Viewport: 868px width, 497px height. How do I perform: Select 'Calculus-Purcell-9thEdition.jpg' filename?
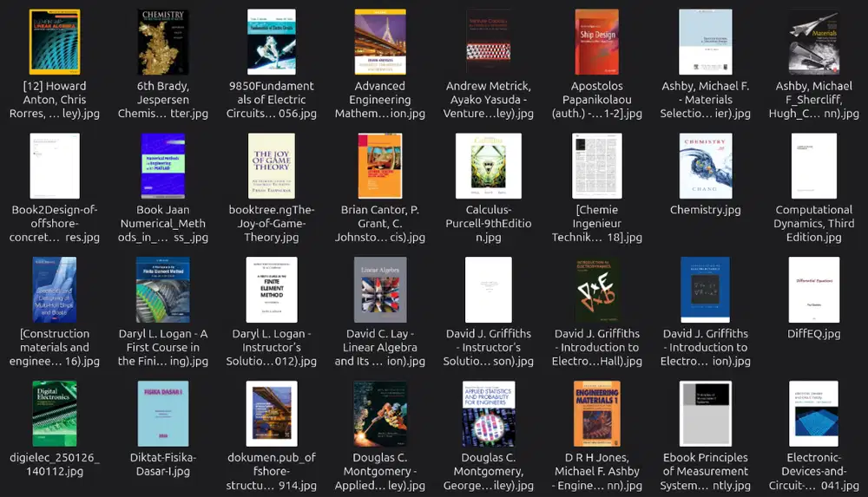pyautogui.click(x=488, y=224)
